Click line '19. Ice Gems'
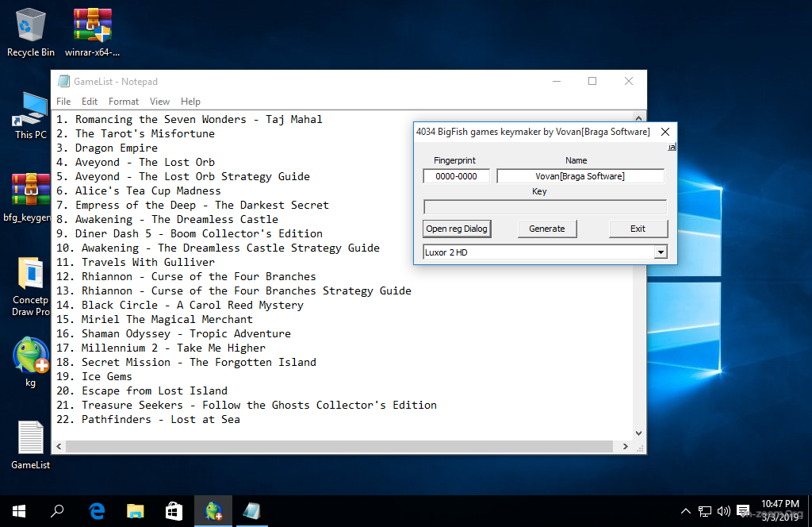 coord(94,377)
